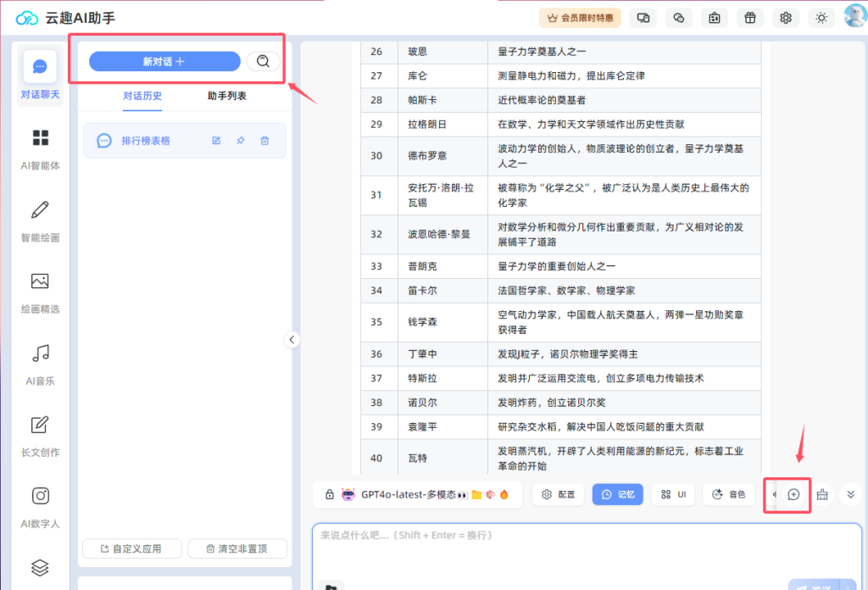The height and width of the screenshot is (590, 868).
Task: Click the calendar check-in icon in top bar
Action: pyautogui.click(x=714, y=18)
